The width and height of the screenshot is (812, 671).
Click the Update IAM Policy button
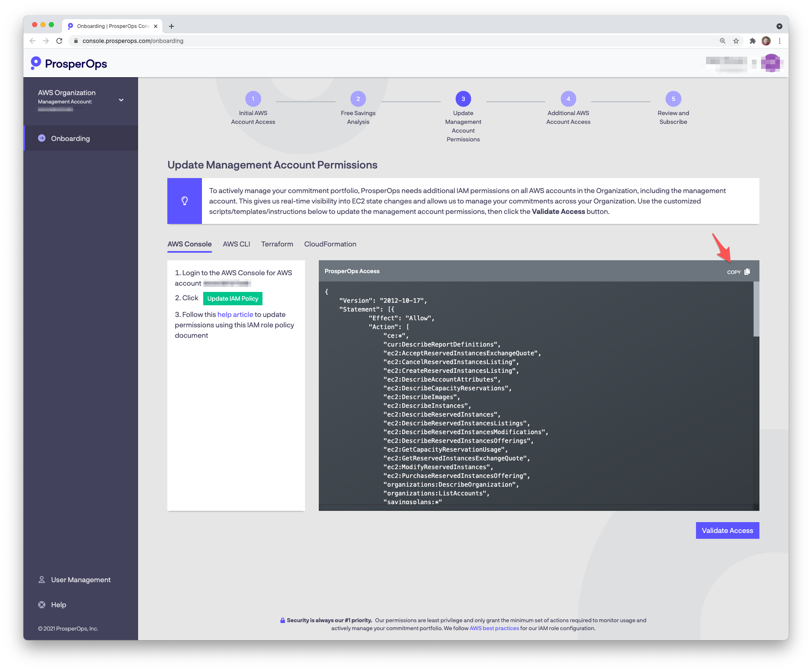(233, 299)
